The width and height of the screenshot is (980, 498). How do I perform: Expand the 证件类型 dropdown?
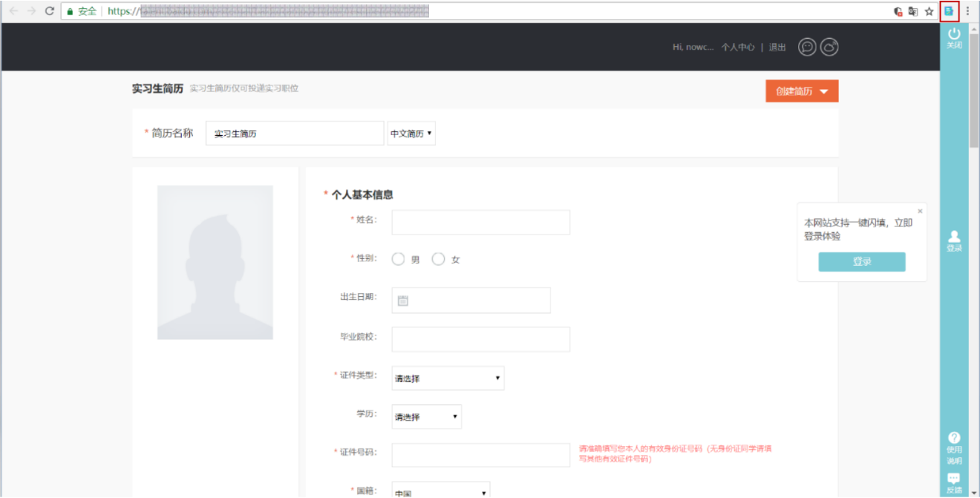pos(448,378)
